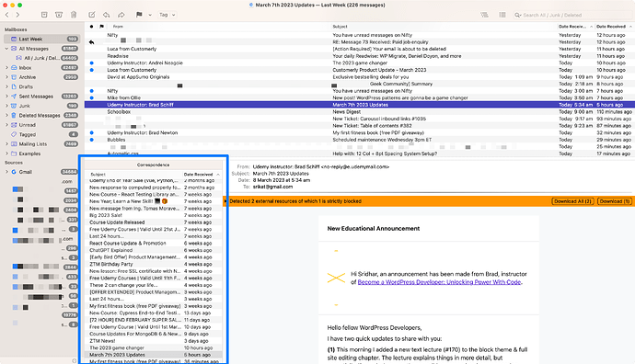Open the Become a WordPress Developer course link
Viewport: 635px width, 364px height.
click(439, 282)
